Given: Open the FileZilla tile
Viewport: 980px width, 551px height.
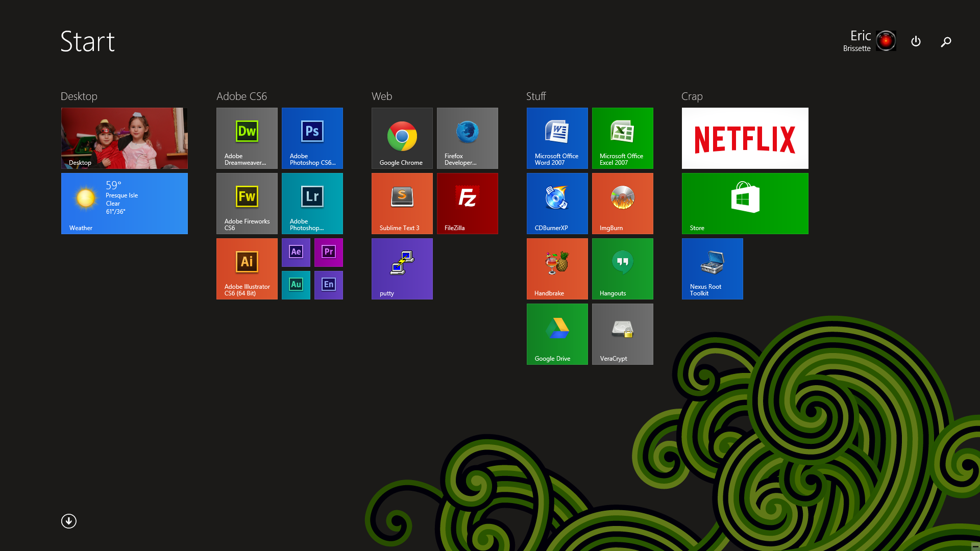Looking at the screenshot, I should point(468,204).
